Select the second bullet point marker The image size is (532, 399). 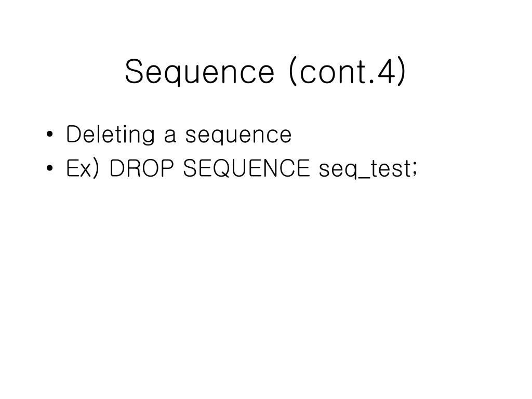[50, 168]
